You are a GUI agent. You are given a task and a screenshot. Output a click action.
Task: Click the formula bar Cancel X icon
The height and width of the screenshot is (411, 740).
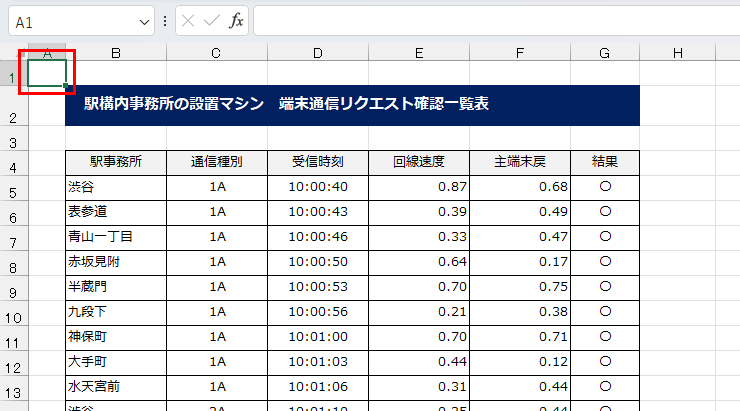(x=188, y=21)
